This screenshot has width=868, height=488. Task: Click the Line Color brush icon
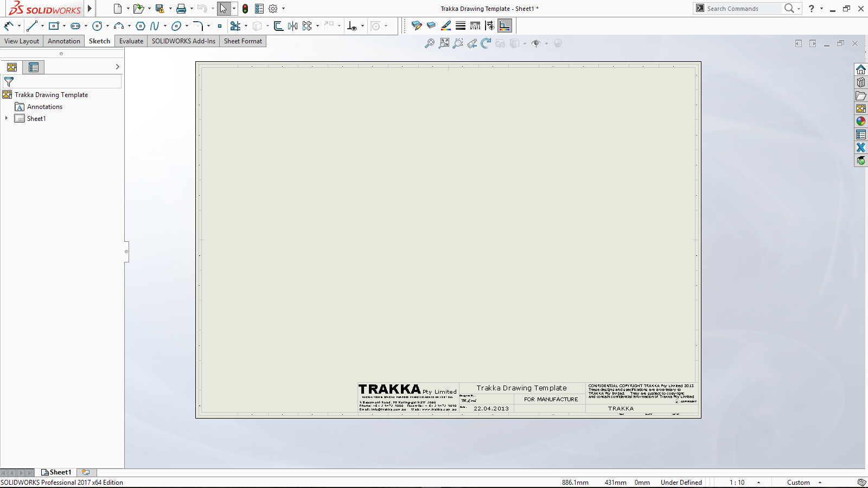(446, 25)
